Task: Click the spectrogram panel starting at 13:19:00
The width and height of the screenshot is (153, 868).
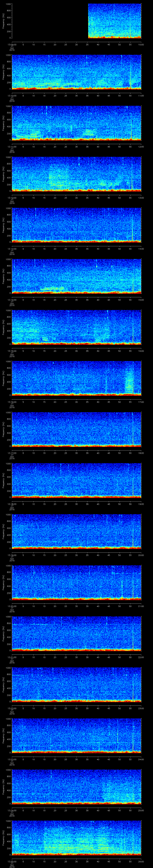Action: click(x=77, y=531)
